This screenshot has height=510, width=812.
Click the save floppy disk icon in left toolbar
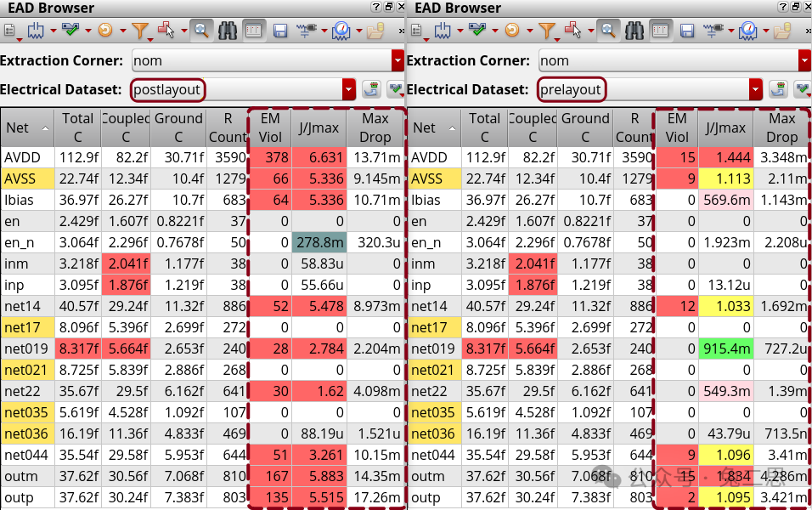click(280, 31)
